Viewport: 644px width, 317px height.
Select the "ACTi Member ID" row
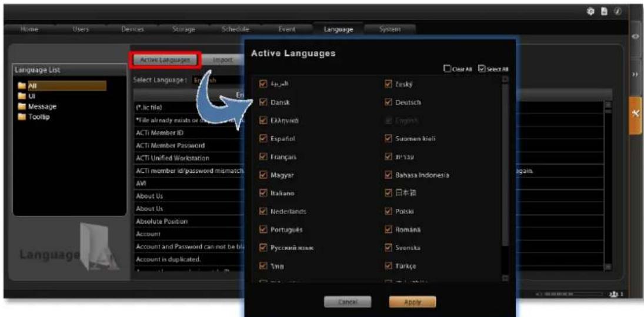(189, 134)
